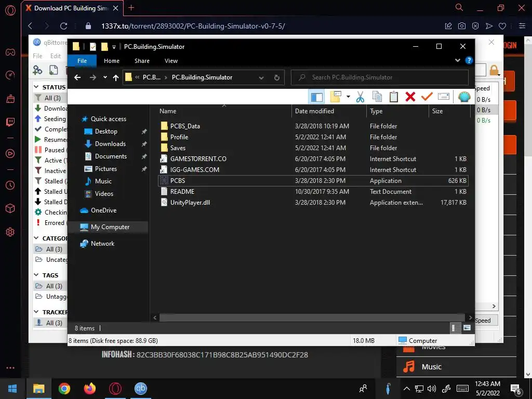Toggle the navigation pane icon in toolbar
532x399 pixels.
[316, 97]
